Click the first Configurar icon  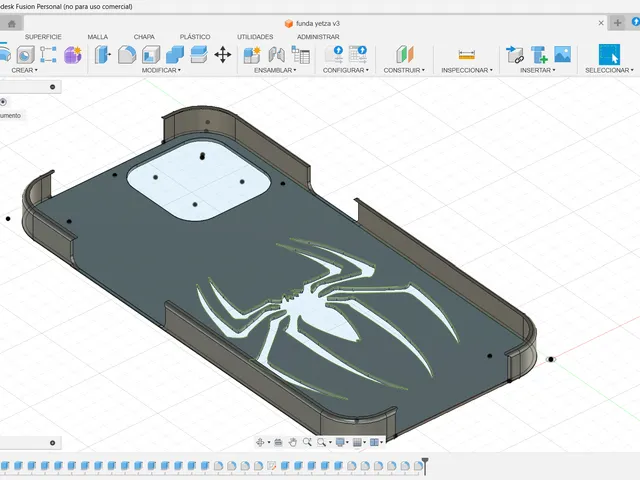pyautogui.click(x=333, y=55)
